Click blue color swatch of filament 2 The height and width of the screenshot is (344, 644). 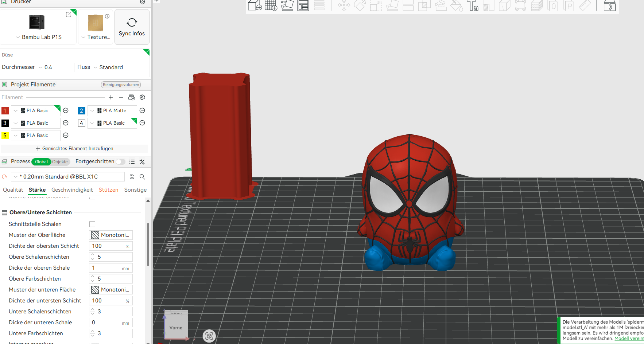click(x=82, y=110)
